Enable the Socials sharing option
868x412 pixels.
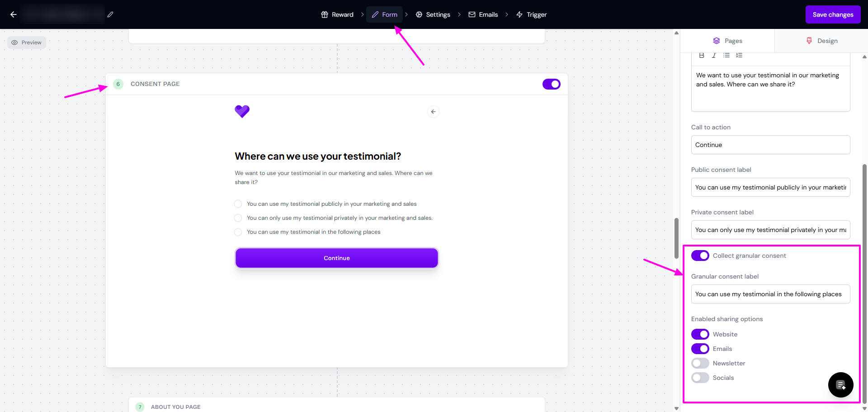[700, 378]
